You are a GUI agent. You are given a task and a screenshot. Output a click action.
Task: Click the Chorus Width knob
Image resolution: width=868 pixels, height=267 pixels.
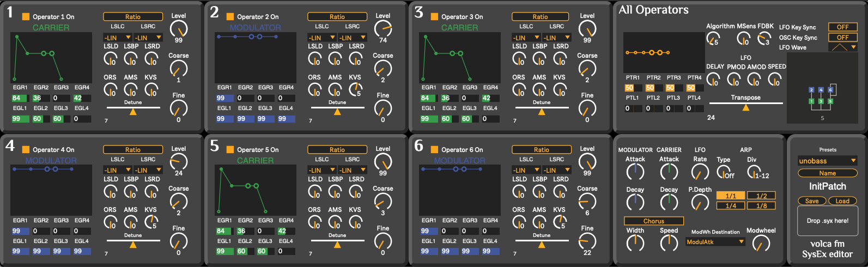coord(635,243)
